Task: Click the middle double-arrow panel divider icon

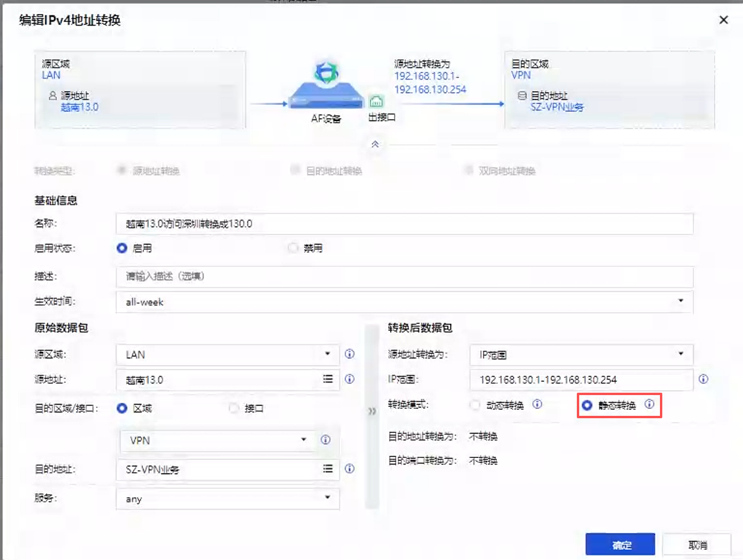Action: 372,411
